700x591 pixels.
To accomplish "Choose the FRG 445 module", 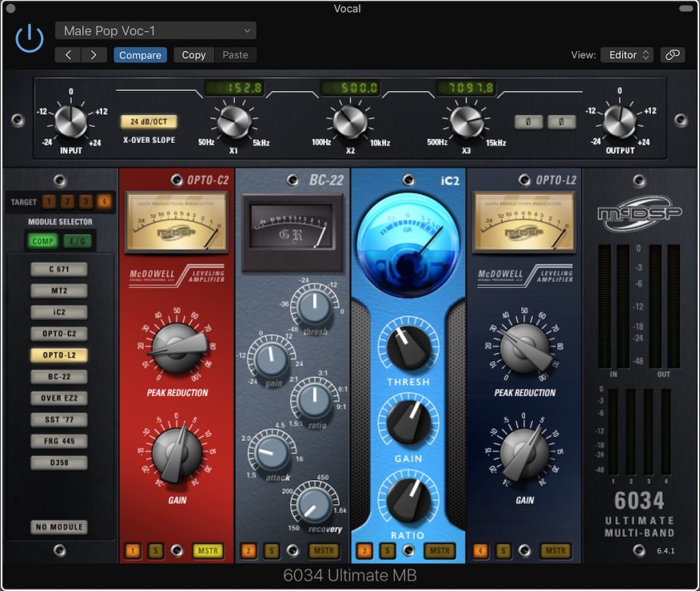I will [59, 441].
